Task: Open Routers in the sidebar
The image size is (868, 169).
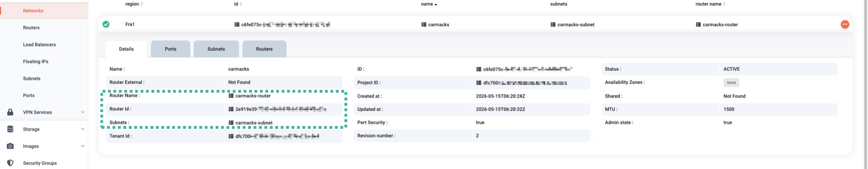Action: coord(31,28)
